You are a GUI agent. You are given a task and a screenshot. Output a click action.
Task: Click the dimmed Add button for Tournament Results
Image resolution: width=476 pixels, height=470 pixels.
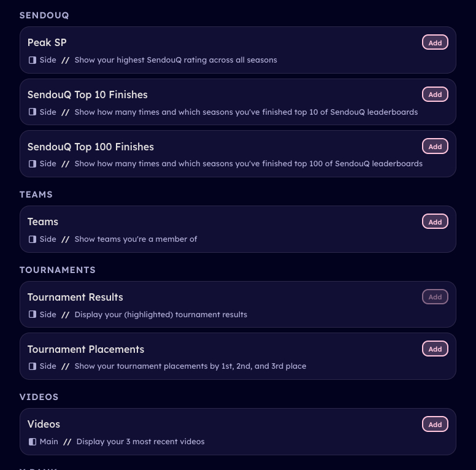pos(435,297)
